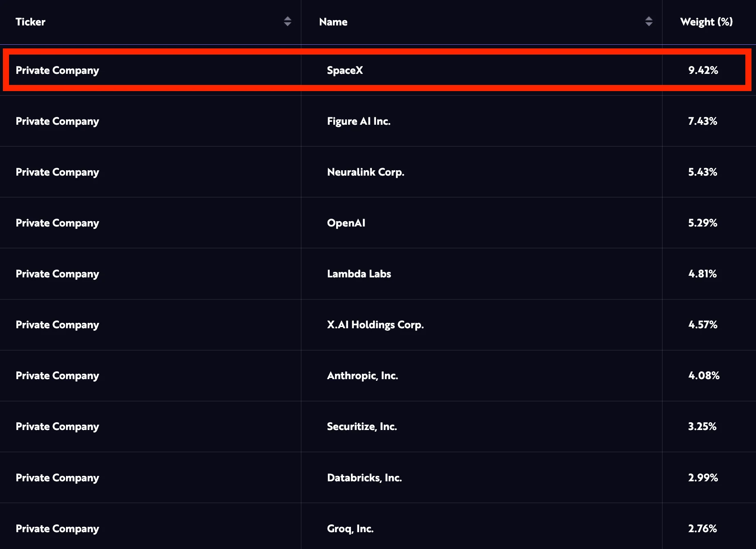Open the OpenAI holding entry
Viewport: 756px width, 549px height.
pos(346,223)
